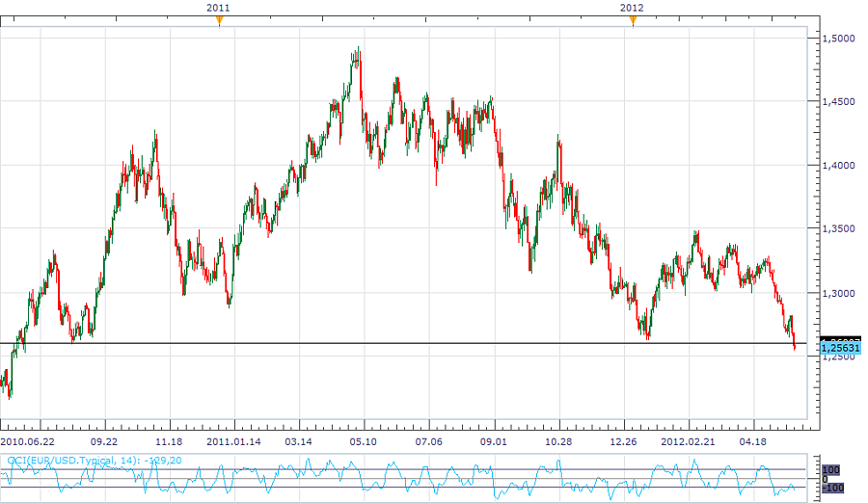Select the 1,4000 price level label
The width and height of the screenshot is (868, 503).
(x=836, y=166)
